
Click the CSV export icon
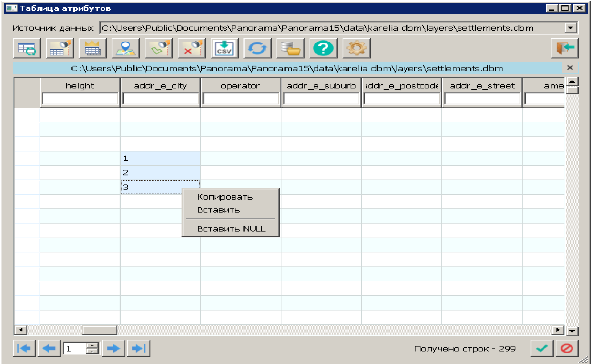224,48
